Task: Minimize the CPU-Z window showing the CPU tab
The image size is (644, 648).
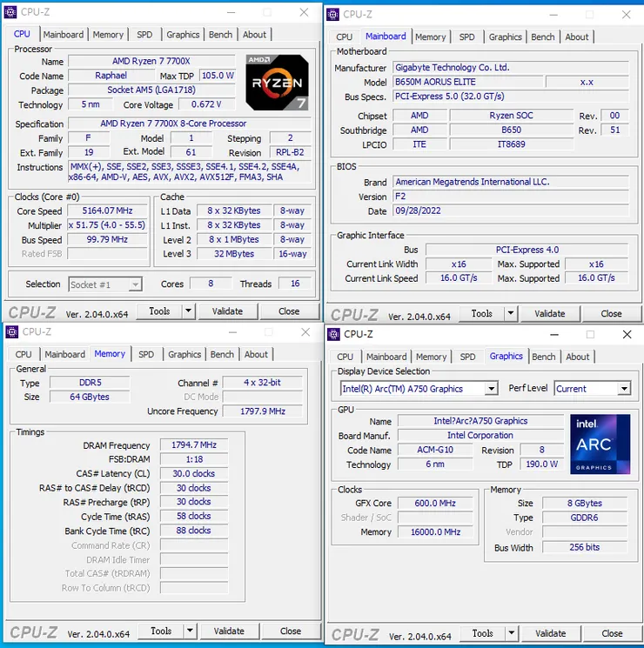Action: [231, 13]
